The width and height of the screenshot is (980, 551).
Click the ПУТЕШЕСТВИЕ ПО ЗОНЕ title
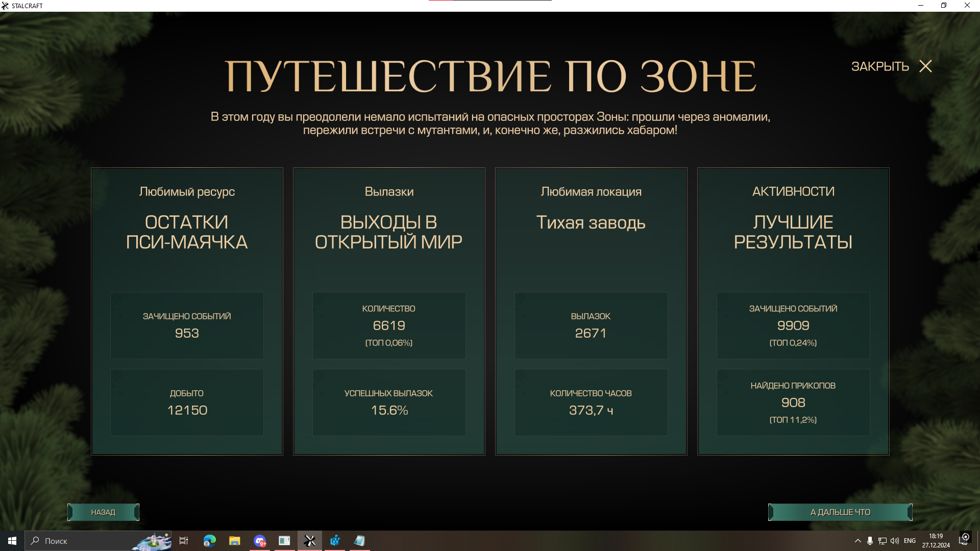coord(491,76)
